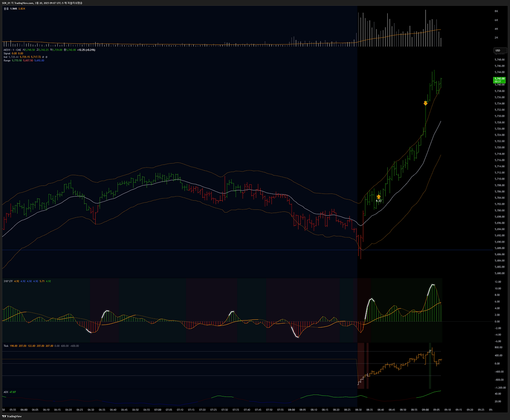Click the Tick value 122.00
Screen dimensions: 510x420
pos(31,346)
